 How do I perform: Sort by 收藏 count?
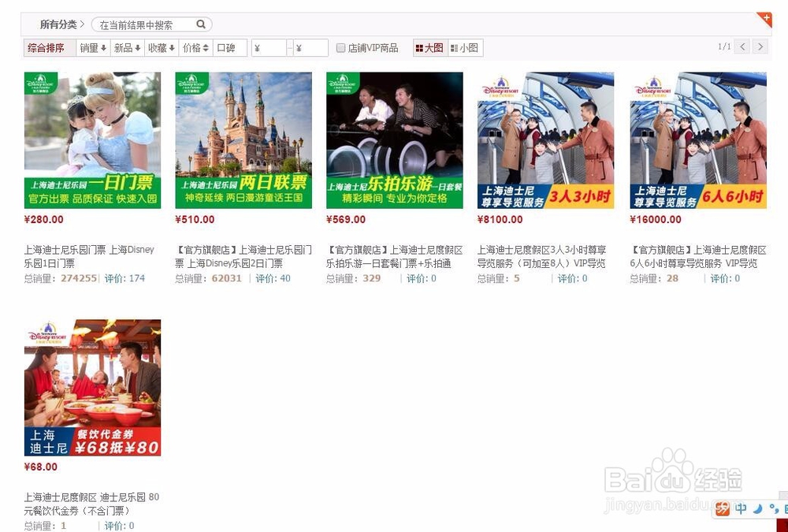tap(162, 48)
